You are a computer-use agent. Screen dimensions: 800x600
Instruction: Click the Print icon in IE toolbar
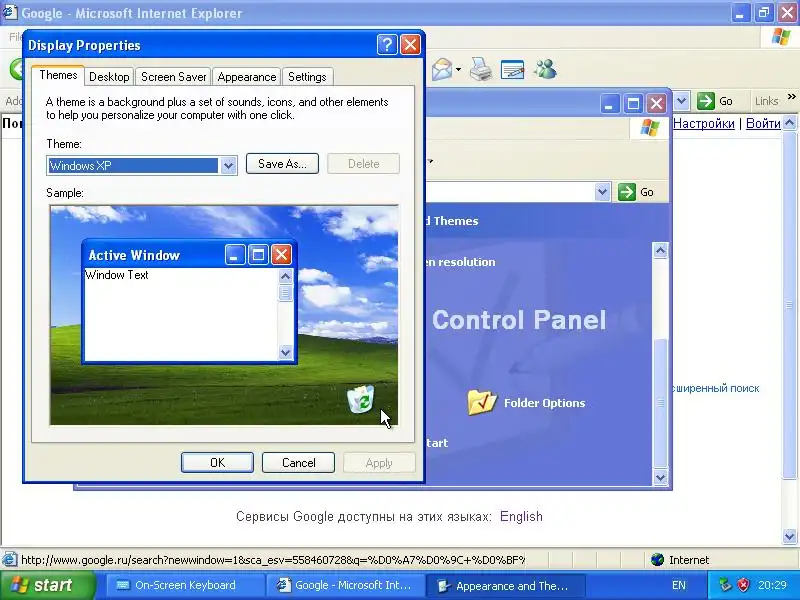click(x=481, y=69)
